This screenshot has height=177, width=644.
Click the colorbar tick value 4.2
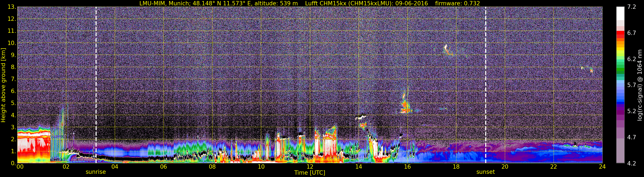pyautogui.click(x=632, y=163)
